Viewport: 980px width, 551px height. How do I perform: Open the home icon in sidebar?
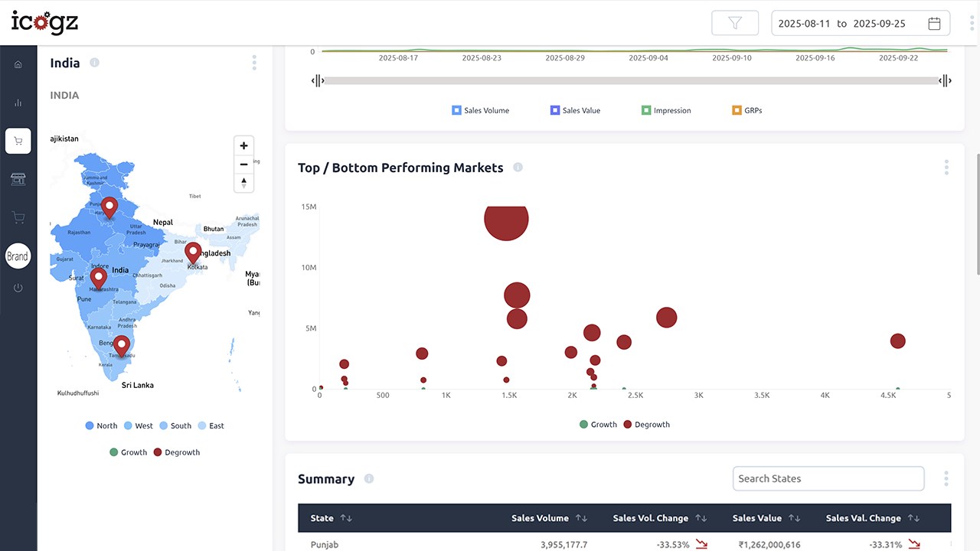[18, 64]
